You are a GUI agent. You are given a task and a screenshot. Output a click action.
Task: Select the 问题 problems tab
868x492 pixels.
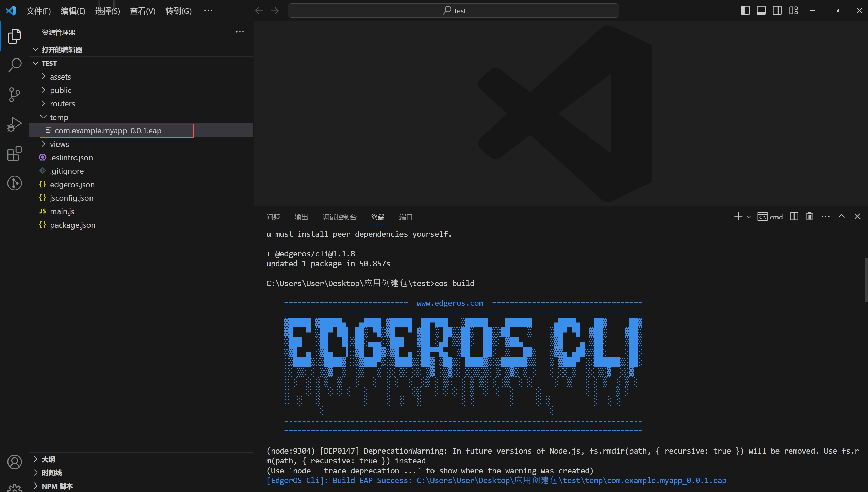tap(273, 216)
